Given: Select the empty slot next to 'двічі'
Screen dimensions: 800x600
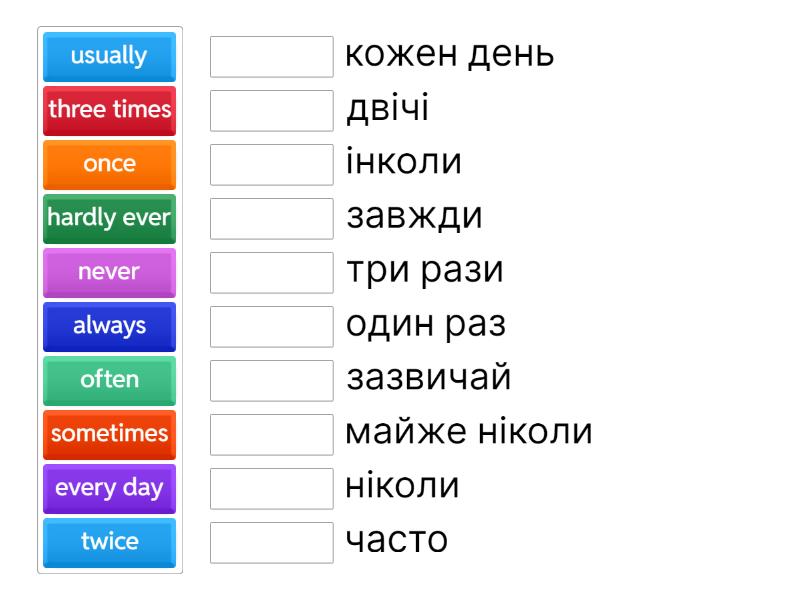Looking at the screenshot, I should (x=271, y=111).
